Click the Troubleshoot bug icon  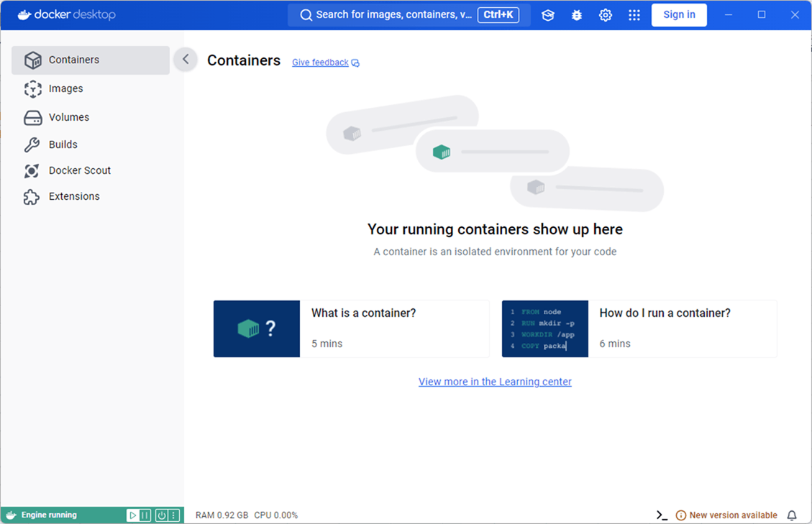[x=577, y=15]
